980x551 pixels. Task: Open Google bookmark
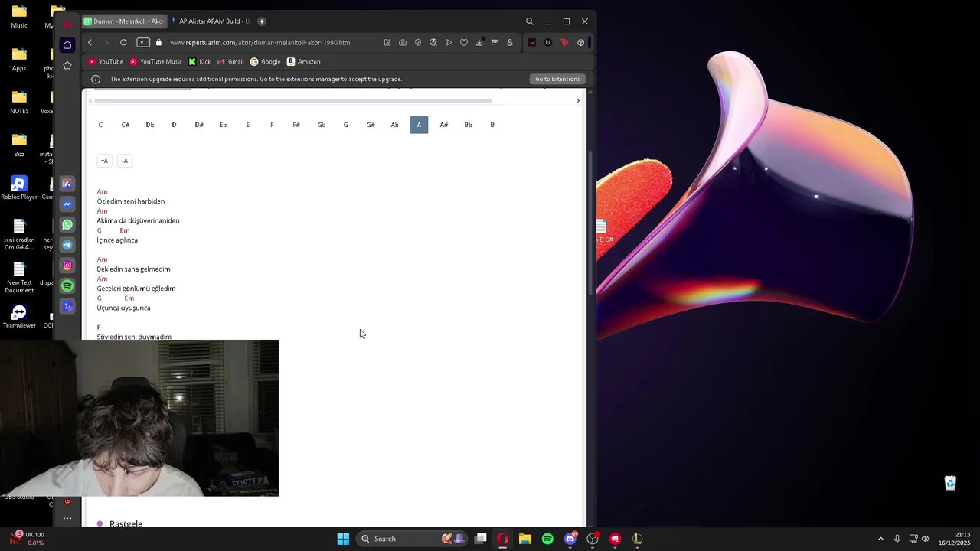click(x=266, y=62)
